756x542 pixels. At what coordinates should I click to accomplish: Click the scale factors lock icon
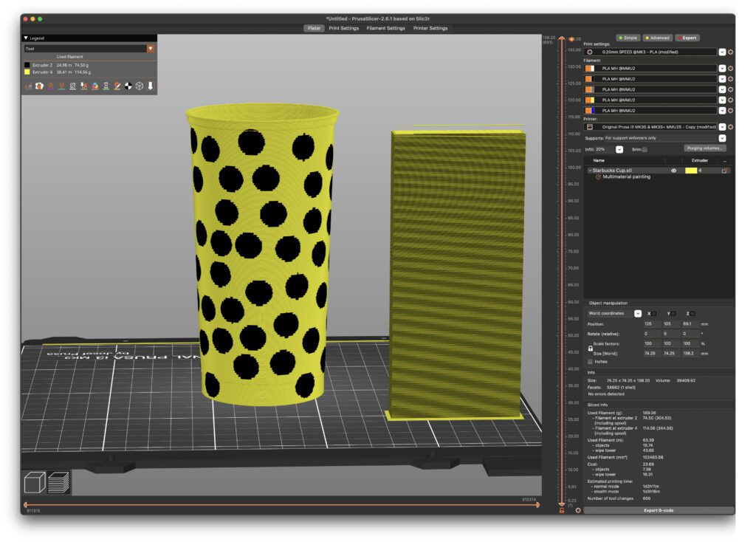pos(590,348)
